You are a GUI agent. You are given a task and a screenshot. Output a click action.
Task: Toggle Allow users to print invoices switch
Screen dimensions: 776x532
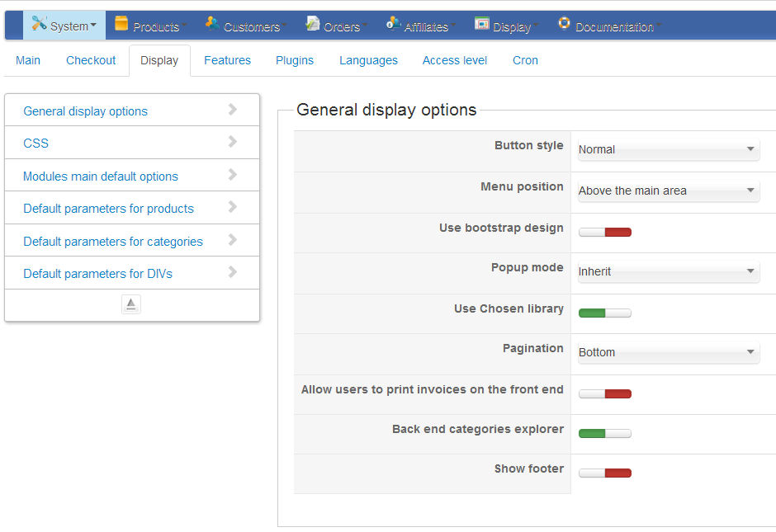pyautogui.click(x=605, y=393)
